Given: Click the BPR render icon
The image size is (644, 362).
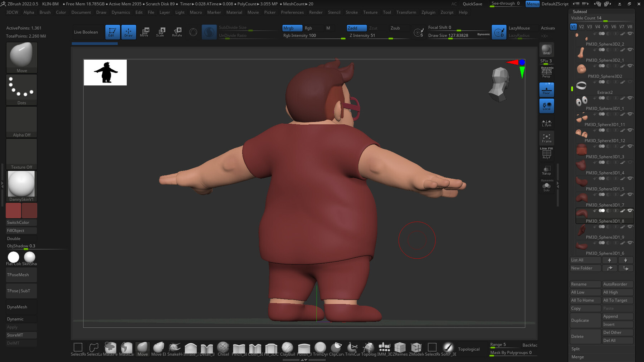Looking at the screenshot, I should (546, 50).
